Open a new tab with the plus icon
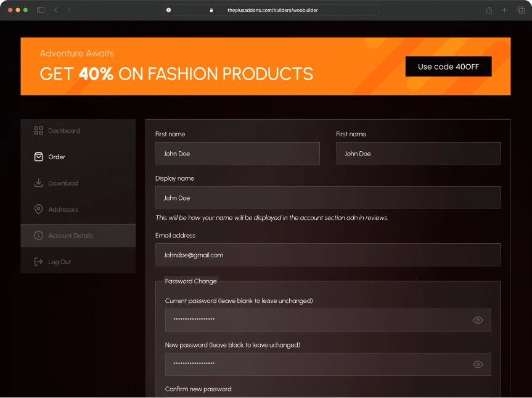This screenshot has width=532, height=398. [504, 10]
